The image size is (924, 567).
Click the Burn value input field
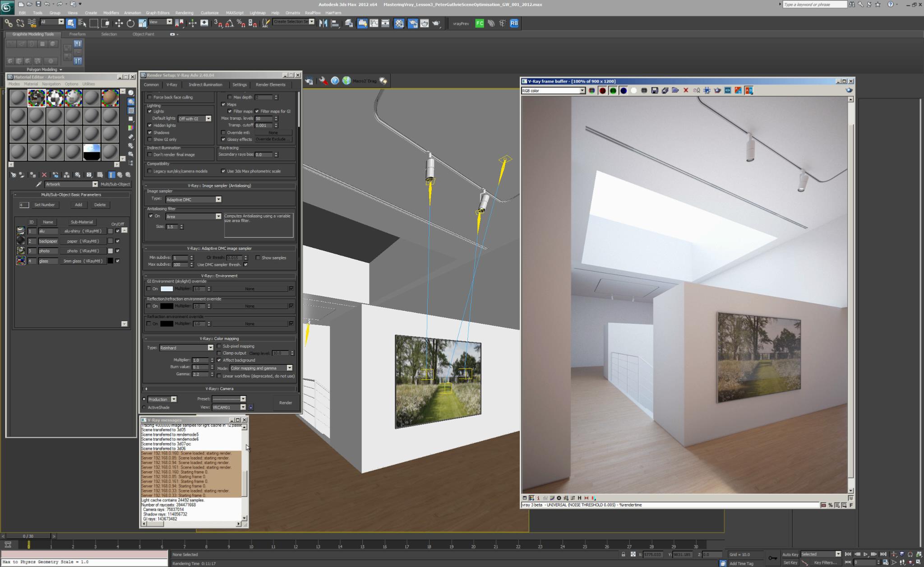(200, 367)
